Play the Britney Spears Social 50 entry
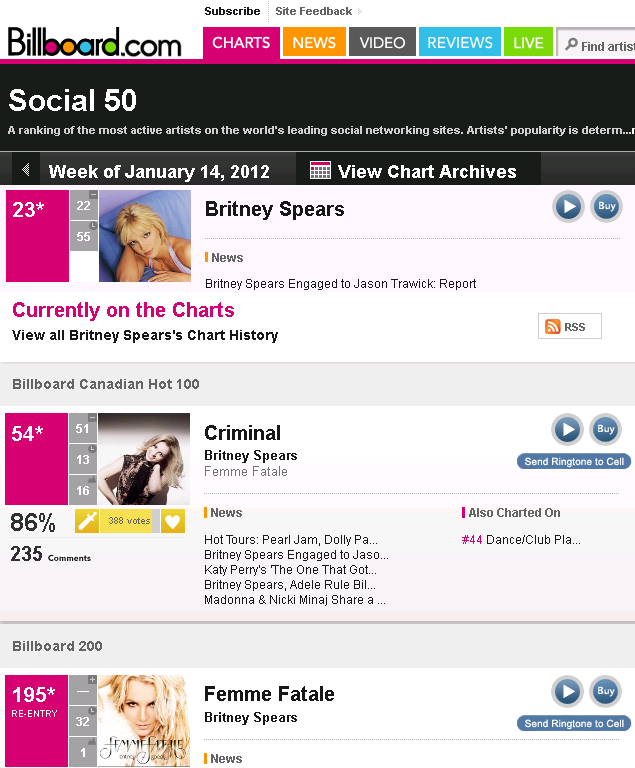The image size is (635, 768). click(x=568, y=207)
